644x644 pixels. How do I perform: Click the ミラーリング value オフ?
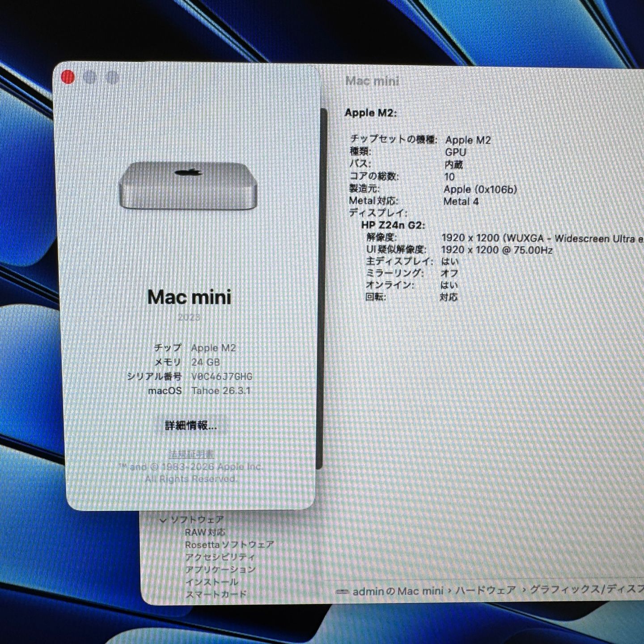tap(449, 273)
